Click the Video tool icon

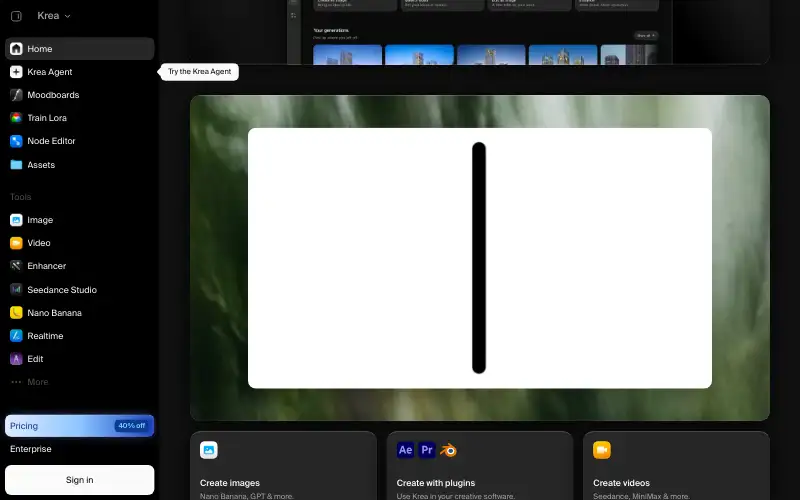(16, 243)
